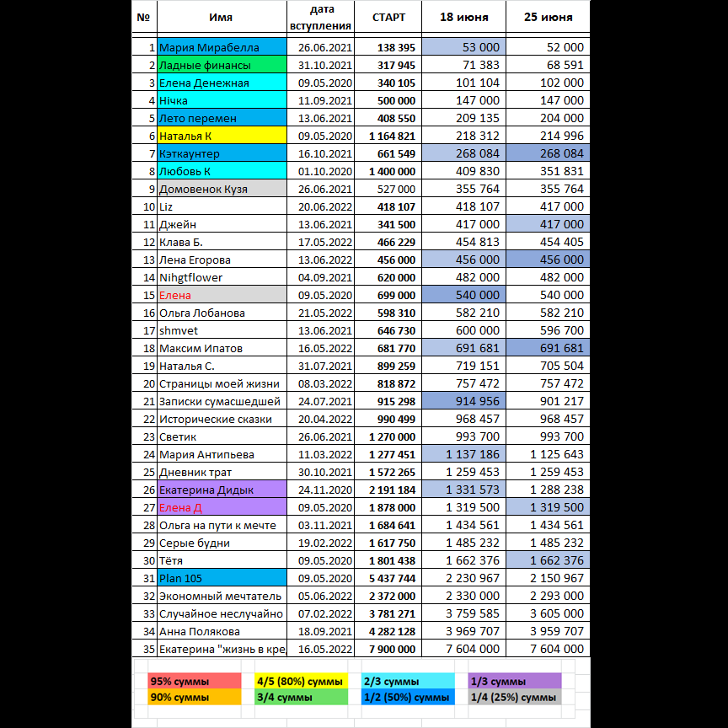
Task: Select the date cell '31.10.2021'
Action: [321, 65]
